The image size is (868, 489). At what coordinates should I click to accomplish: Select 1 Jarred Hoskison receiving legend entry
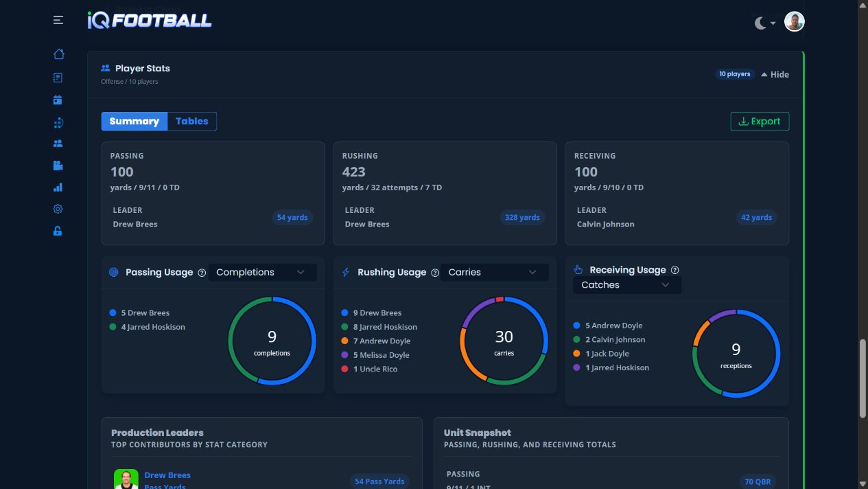[x=611, y=368]
